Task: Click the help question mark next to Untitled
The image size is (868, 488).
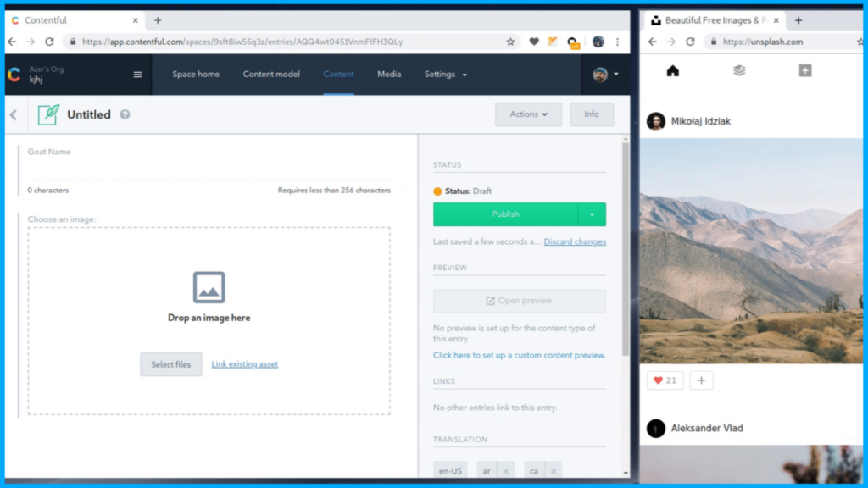Action: [x=125, y=114]
